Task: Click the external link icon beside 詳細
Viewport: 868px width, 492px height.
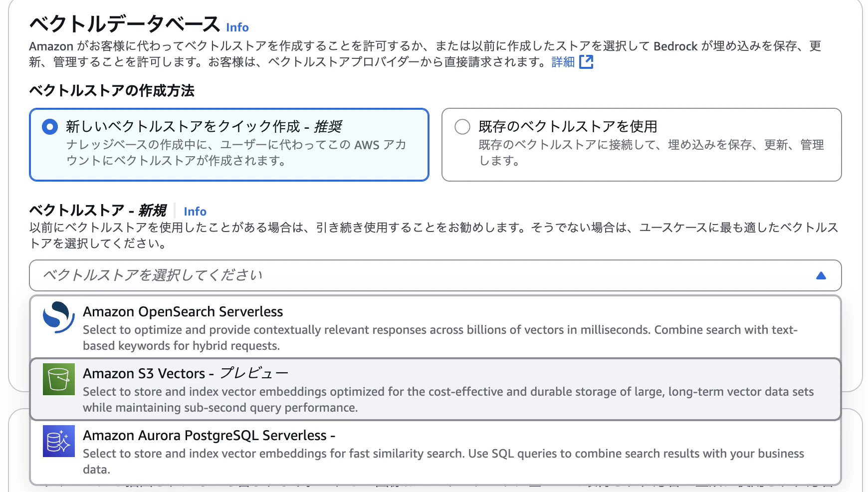Action: coord(586,62)
